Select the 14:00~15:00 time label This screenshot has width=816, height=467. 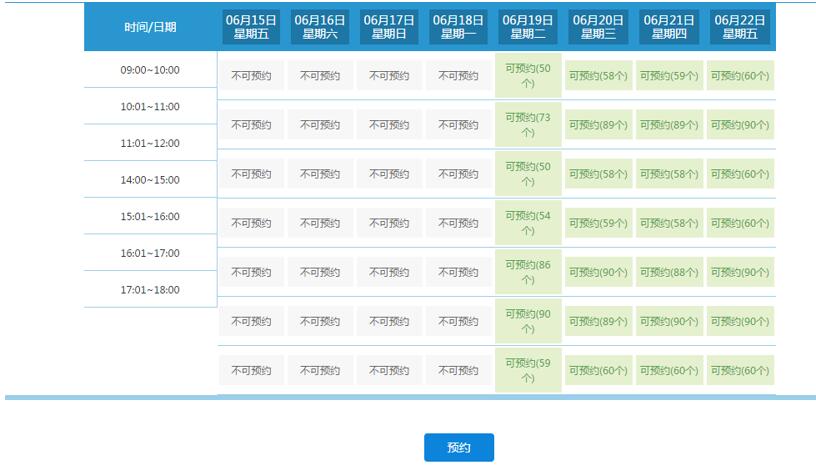pos(150,180)
